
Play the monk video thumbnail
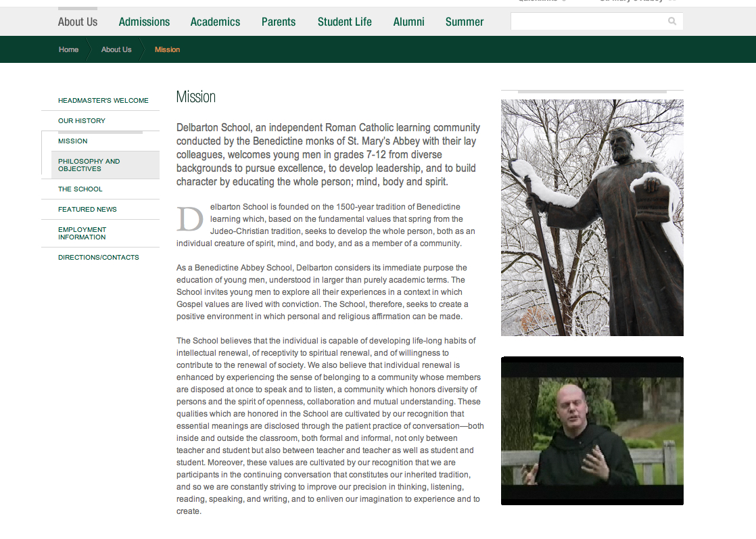[x=592, y=431]
